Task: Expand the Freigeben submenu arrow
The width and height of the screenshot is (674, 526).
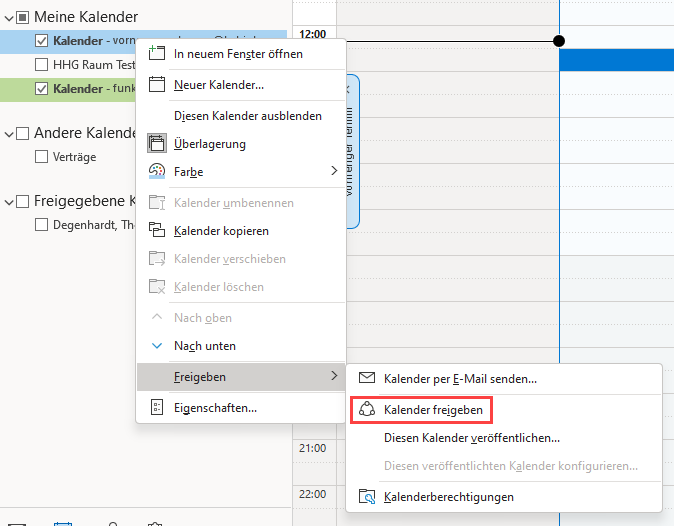Action: (334, 376)
